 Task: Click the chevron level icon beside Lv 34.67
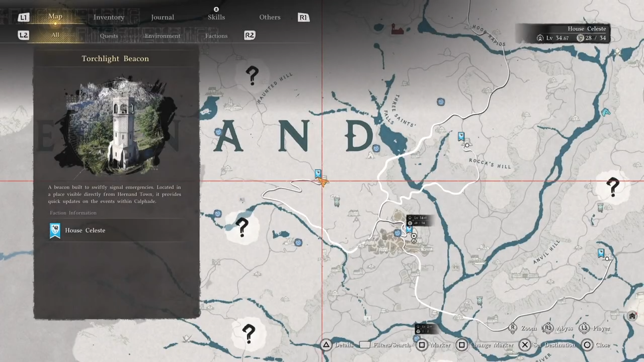pyautogui.click(x=540, y=38)
